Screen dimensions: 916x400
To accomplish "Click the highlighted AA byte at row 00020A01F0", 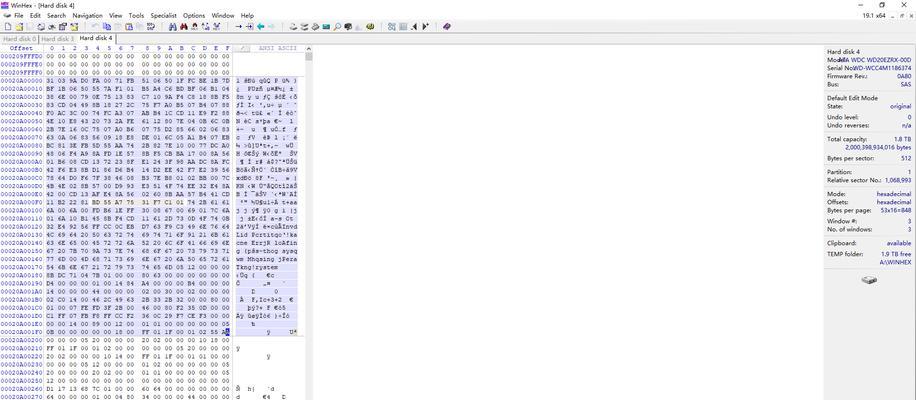I will (227, 332).
